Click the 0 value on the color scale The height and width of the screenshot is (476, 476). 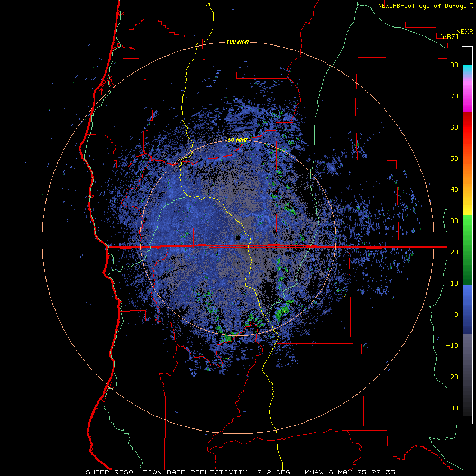coord(456,315)
